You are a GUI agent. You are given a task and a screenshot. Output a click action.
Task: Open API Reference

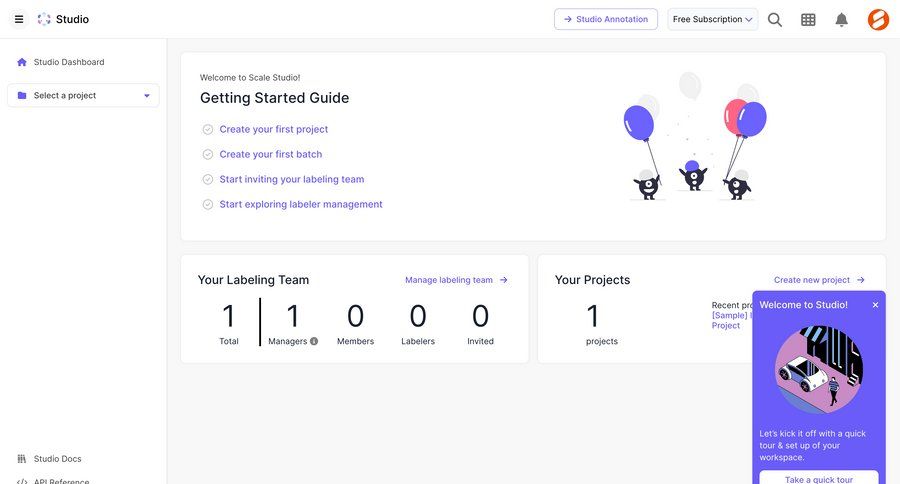[x=61, y=481]
